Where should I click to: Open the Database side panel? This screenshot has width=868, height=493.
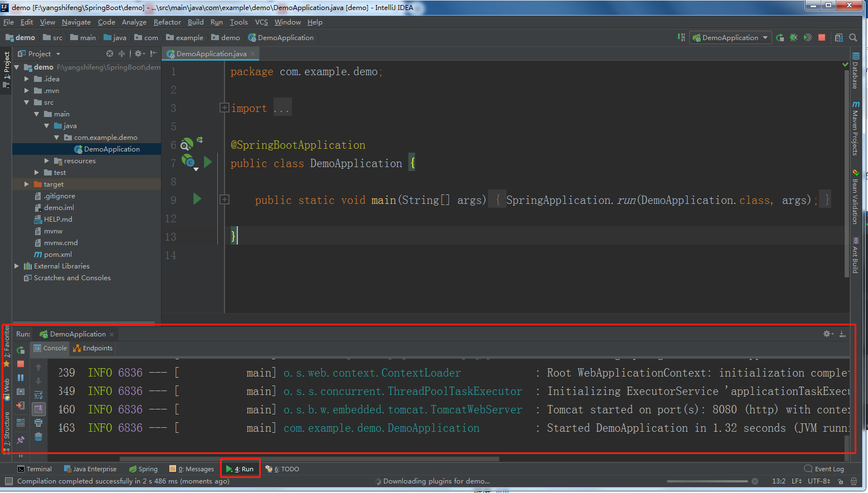point(855,71)
